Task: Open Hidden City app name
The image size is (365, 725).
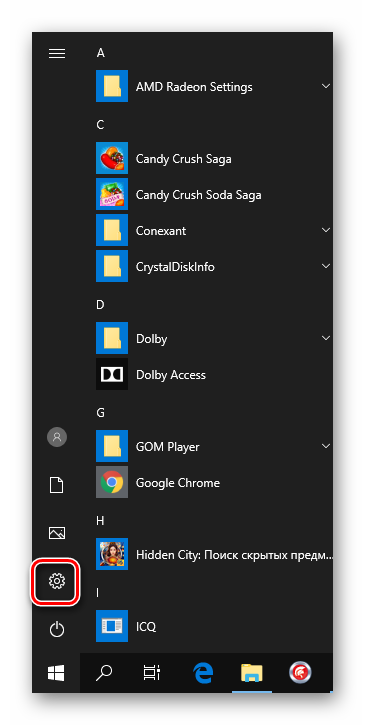Action: [234, 555]
